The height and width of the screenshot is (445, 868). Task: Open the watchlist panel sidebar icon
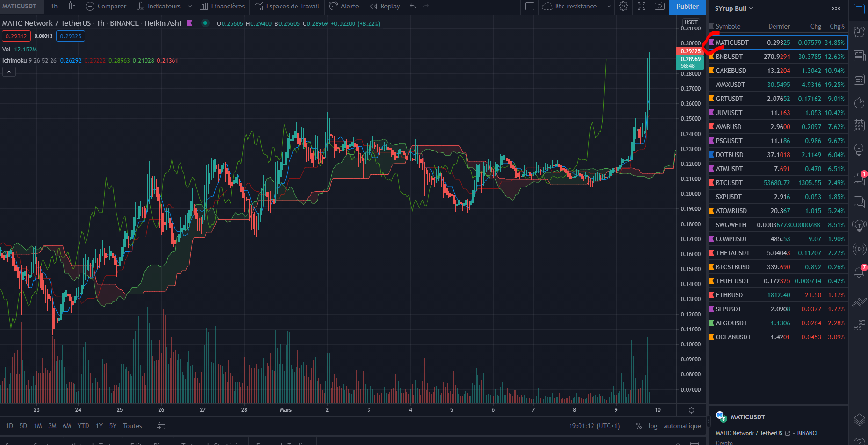[859, 9]
